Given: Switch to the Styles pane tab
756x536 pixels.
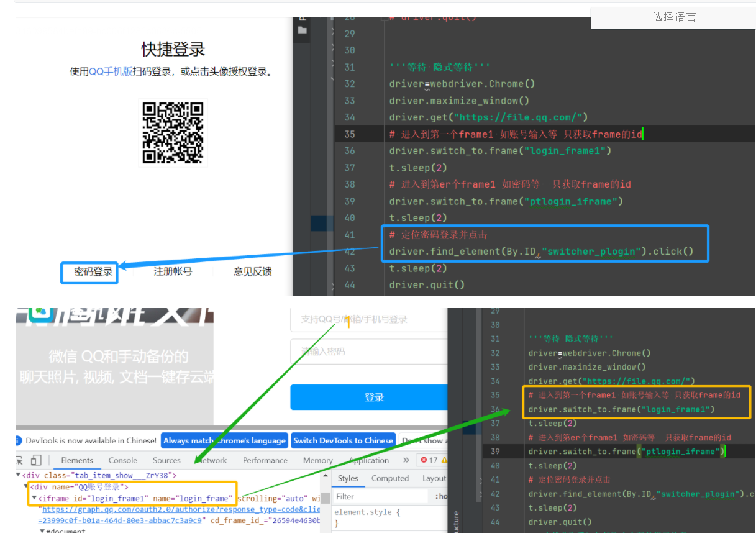Looking at the screenshot, I should click(x=348, y=478).
